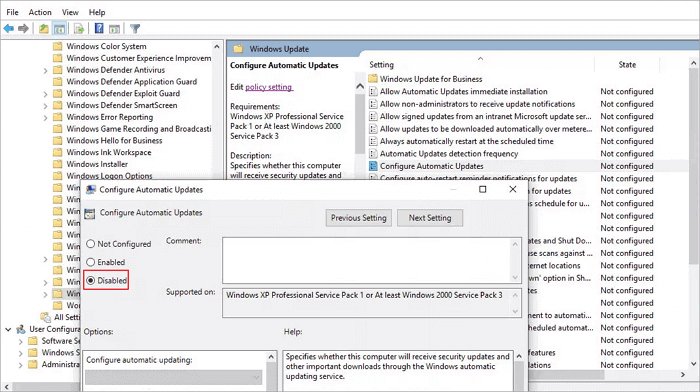Viewport: 700px width, 392px height.
Task: Click Windows Ink Workspace folder icon
Action: 58,152
